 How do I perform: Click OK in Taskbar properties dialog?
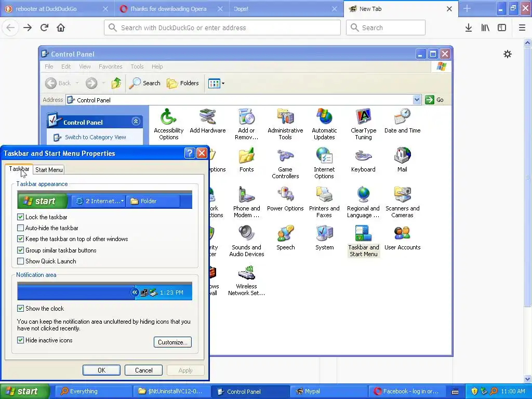pos(101,370)
